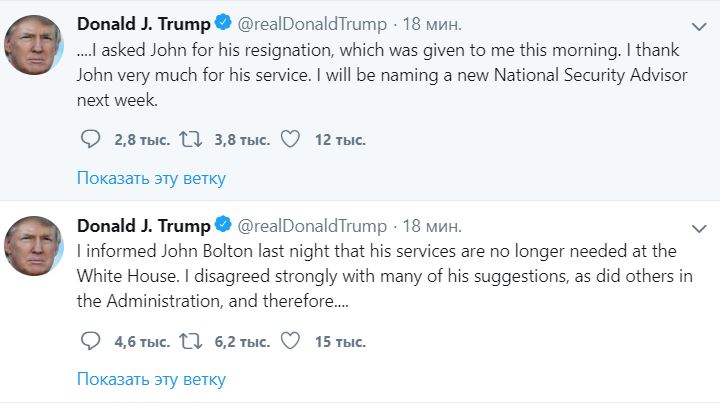Open dropdown arrow on first tweet
720x403 pixels.
coord(697,24)
